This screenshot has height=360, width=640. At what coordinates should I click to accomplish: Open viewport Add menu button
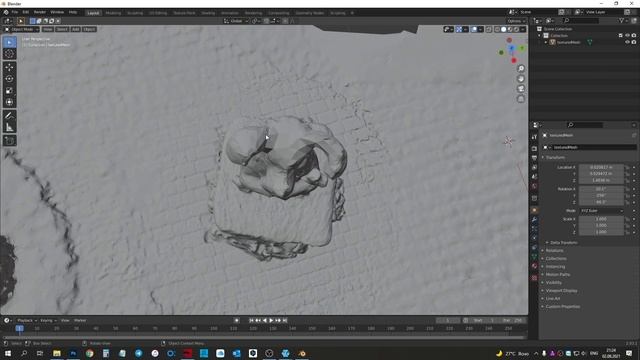pos(76,29)
